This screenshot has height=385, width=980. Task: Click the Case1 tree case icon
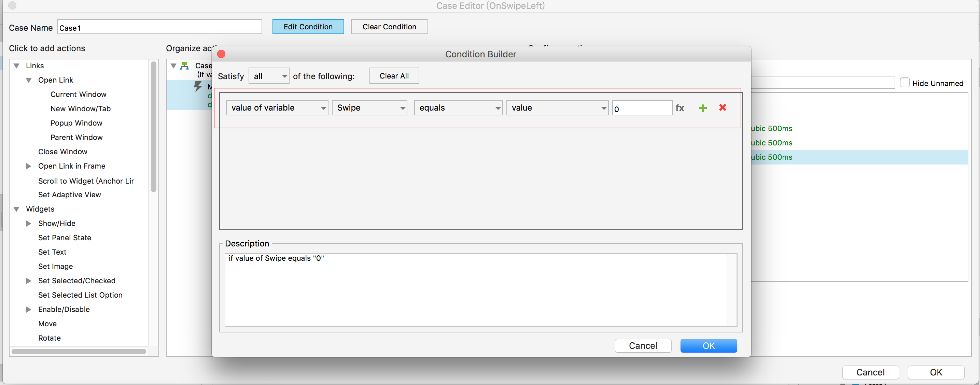pos(184,66)
